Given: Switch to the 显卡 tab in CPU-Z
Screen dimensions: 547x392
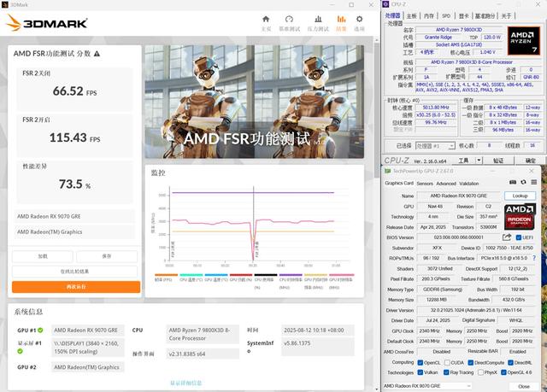Looking at the screenshot, I should coord(463,16).
